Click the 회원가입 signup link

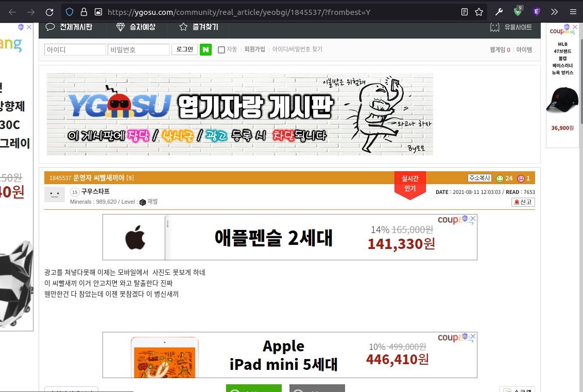tap(254, 49)
